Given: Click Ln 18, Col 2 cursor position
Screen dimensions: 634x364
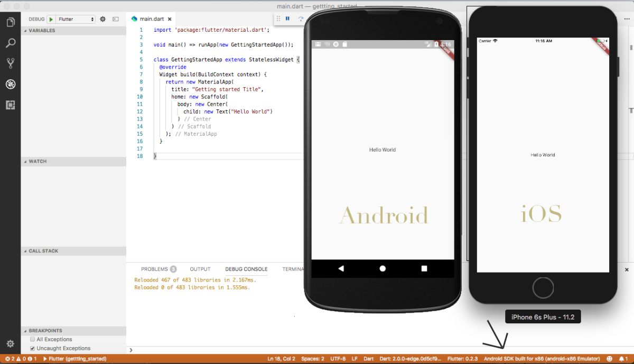Looking at the screenshot, I should pos(281,359).
